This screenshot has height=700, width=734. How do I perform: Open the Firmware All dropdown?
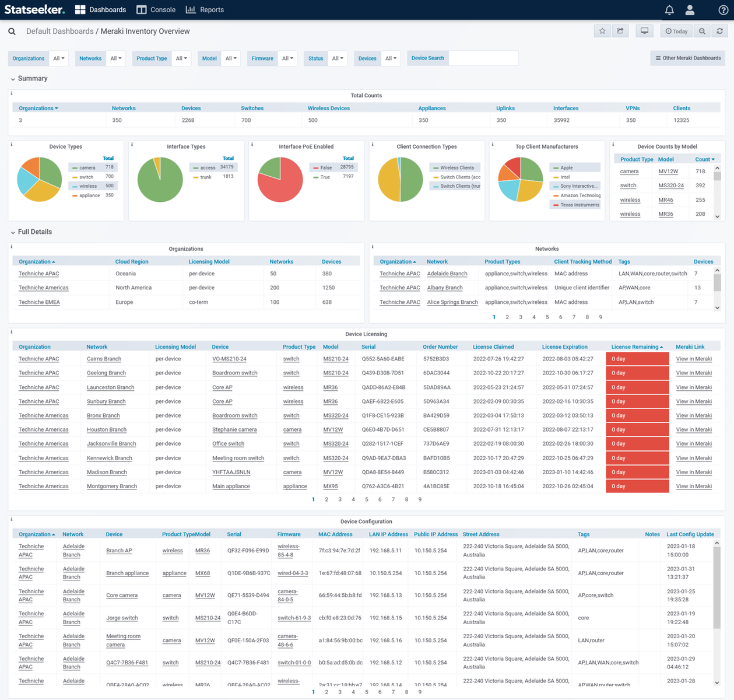287,58
